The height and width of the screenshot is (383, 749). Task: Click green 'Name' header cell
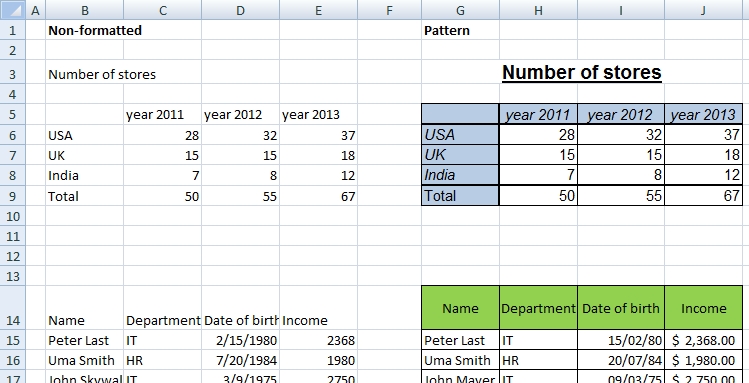(460, 308)
